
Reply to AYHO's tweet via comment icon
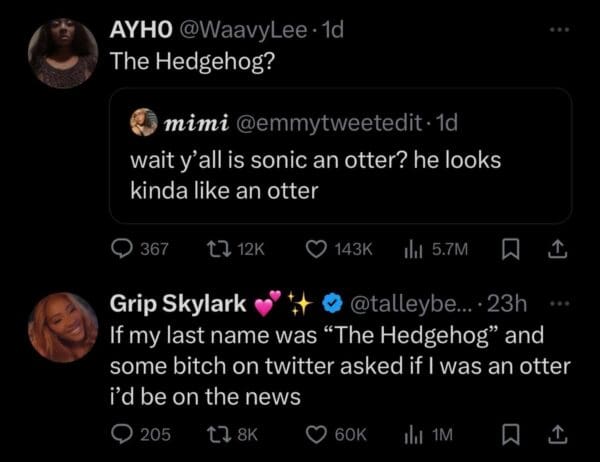point(121,247)
